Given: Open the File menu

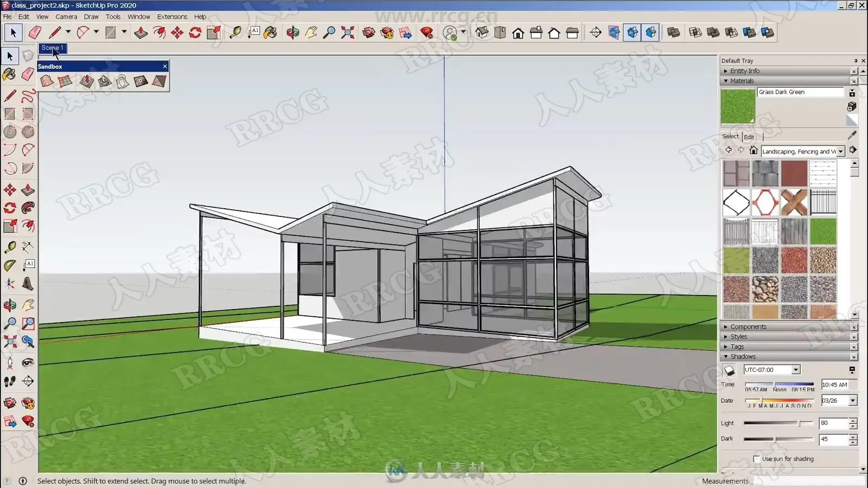Looking at the screenshot, I should [x=8, y=17].
